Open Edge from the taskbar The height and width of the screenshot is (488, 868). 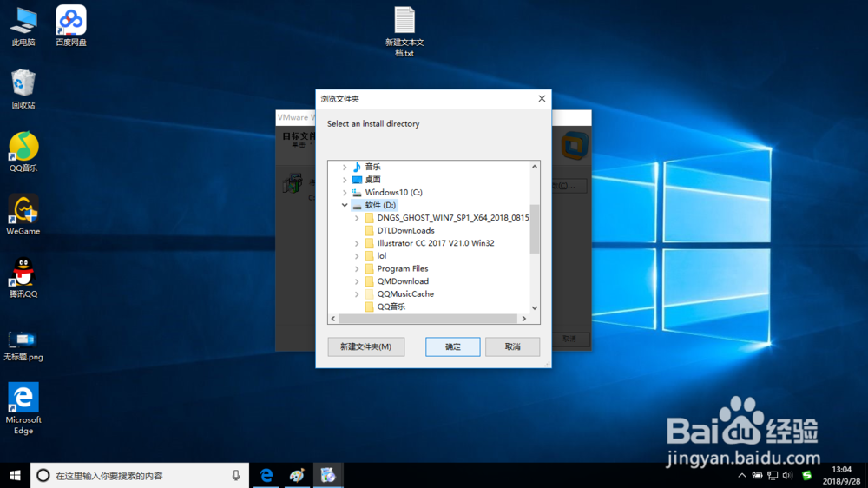(266, 475)
